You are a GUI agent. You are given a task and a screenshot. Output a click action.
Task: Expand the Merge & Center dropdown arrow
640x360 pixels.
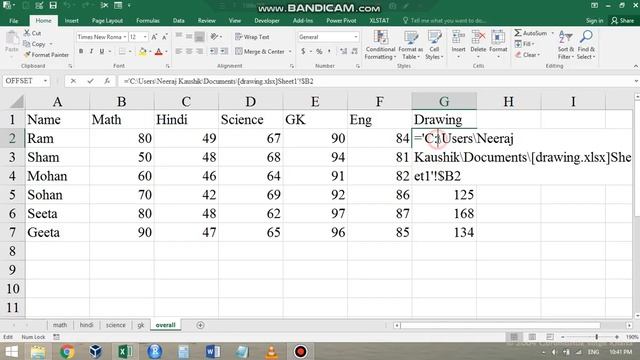click(290, 51)
